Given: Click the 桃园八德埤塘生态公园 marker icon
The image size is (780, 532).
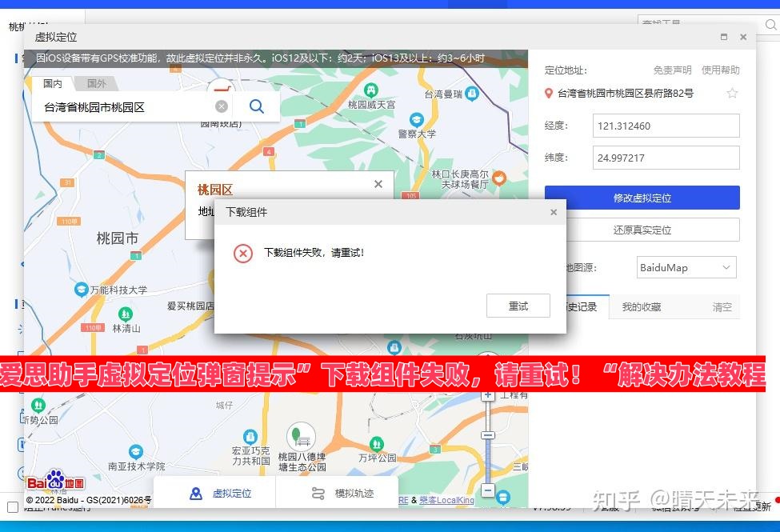Looking at the screenshot, I should [301, 437].
